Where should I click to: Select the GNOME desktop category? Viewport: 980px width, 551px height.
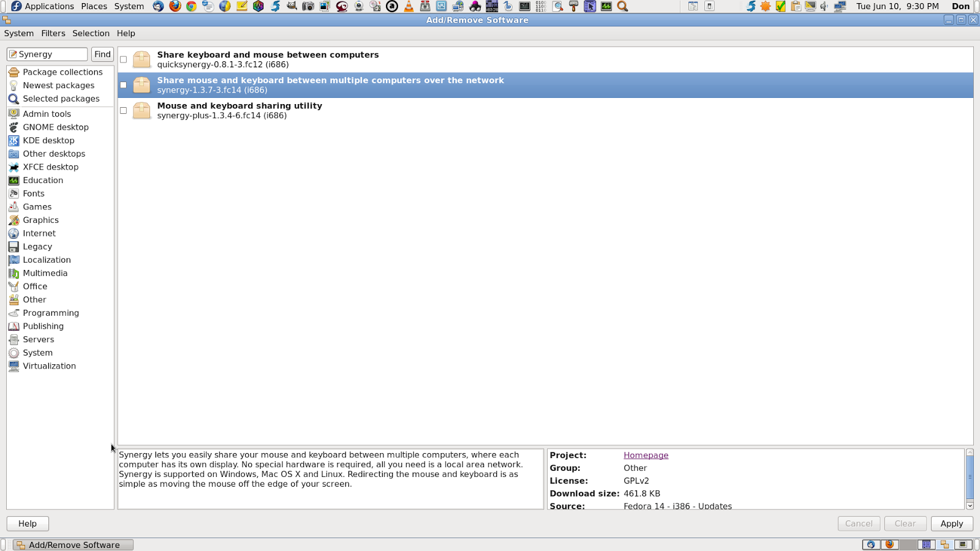pyautogui.click(x=60, y=127)
